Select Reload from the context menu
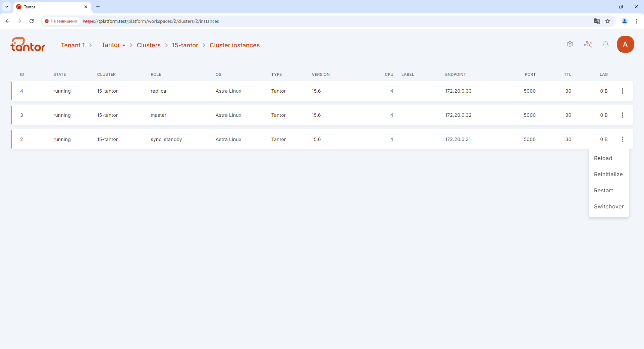This screenshot has height=349, width=644. [x=603, y=158]
